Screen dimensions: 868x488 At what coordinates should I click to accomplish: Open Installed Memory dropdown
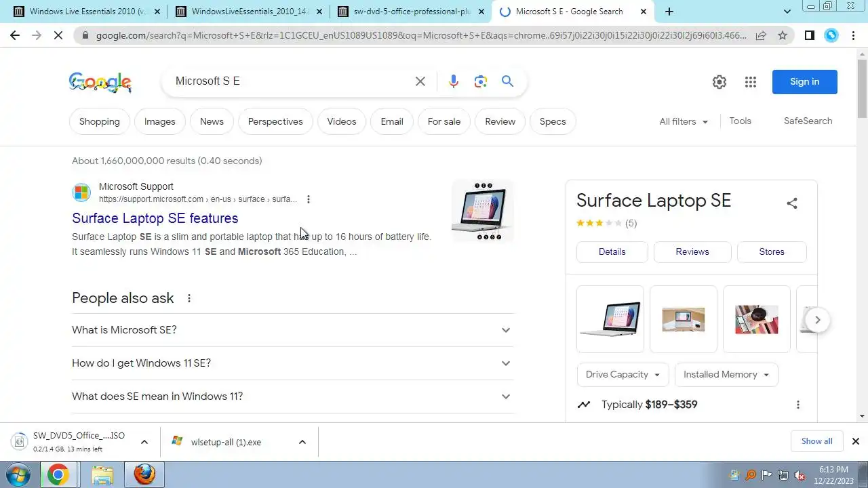(x=726, y=375)
